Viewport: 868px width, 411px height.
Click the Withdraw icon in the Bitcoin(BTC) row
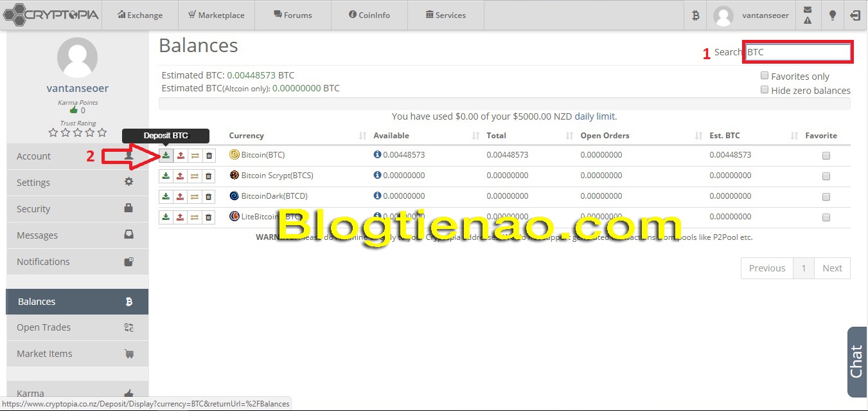click(181, 155)
